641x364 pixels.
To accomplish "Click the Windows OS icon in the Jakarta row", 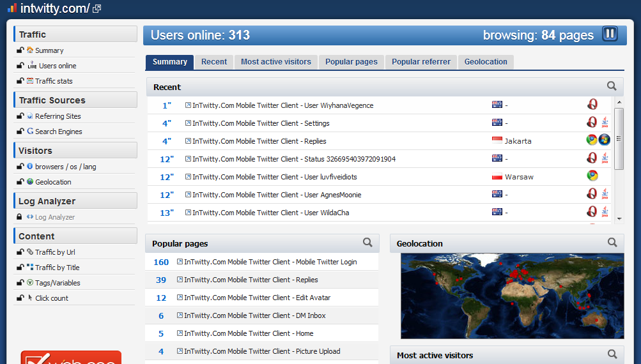I will point(604,140).
